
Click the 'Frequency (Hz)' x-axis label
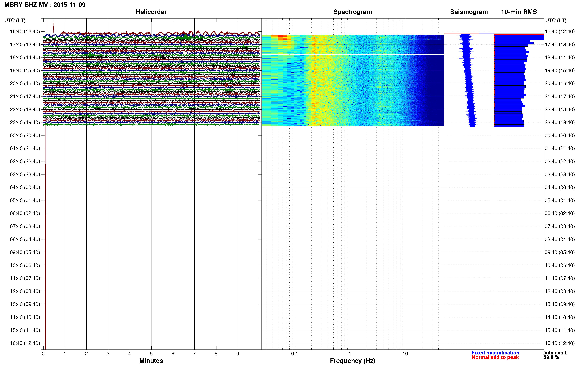(352, 361)
